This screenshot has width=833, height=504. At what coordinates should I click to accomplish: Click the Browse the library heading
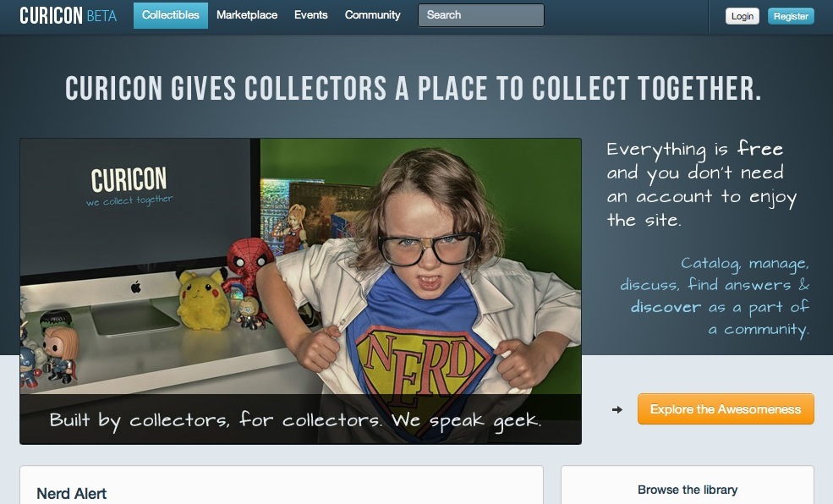click(x=688, y=490)
